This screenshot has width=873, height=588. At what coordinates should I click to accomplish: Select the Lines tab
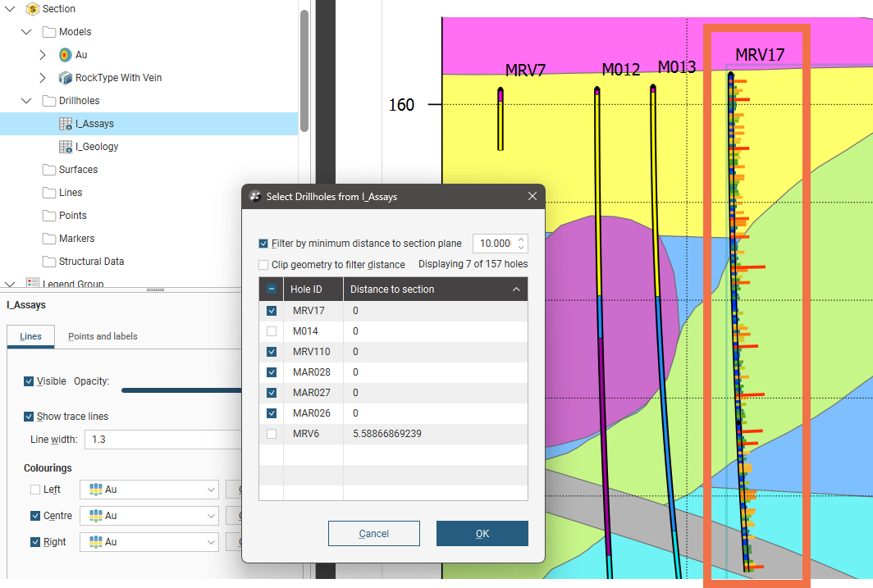[30, 336]
